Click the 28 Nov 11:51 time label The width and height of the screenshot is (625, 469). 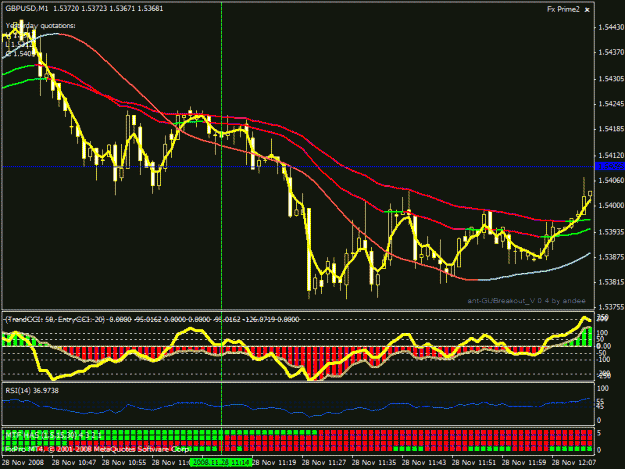coord(474,463)
